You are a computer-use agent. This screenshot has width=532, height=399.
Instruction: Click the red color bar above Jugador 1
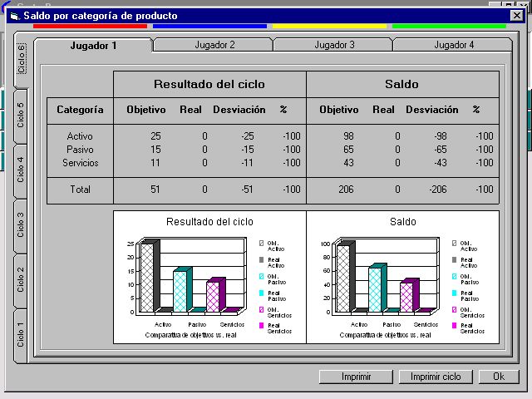tap(90, 27)
